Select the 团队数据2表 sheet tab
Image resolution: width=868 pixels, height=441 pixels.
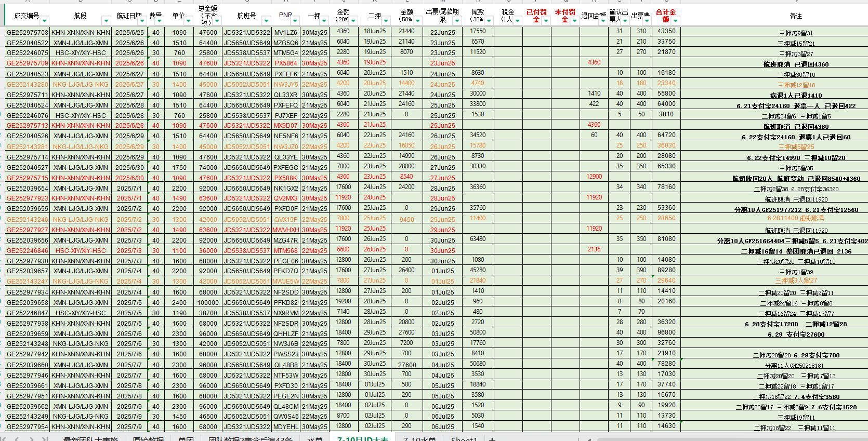(250, 439)
